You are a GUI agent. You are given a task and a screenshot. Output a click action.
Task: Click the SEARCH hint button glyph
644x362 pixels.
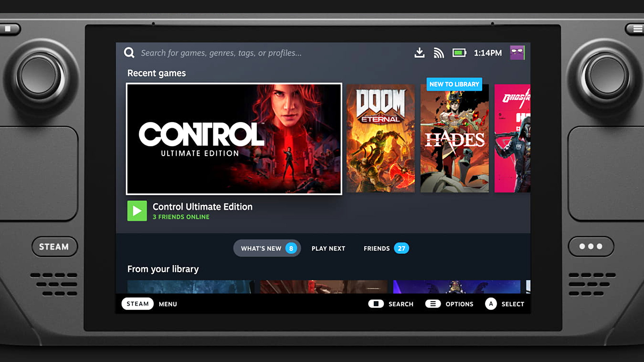point(376,304)
